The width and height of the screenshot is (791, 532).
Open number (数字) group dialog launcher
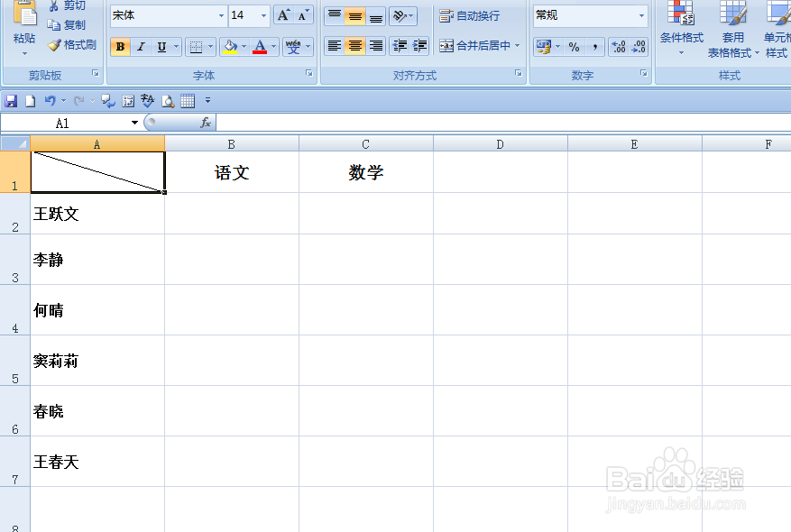pos(644,74)
